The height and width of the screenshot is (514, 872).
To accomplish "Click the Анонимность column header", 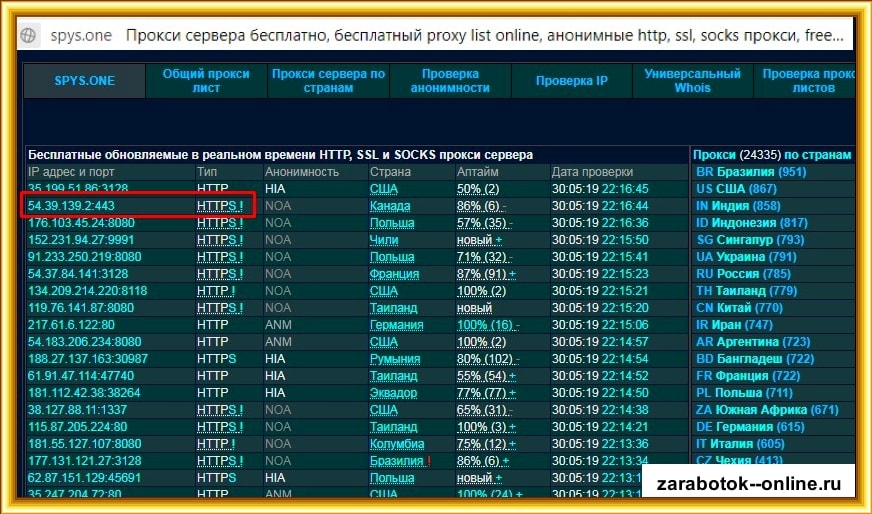I will pos(301,172).
